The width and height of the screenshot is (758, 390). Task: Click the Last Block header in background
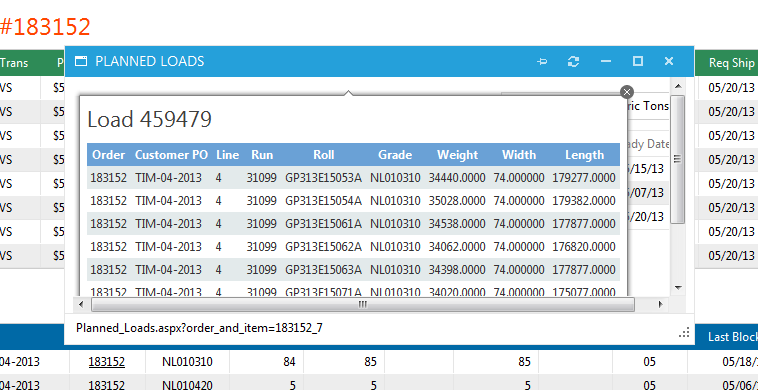point(733,337)
